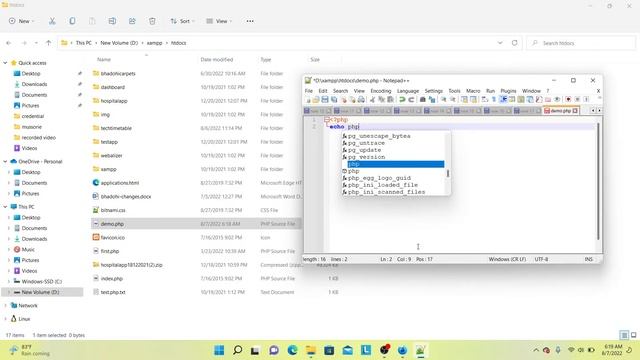Expand the Network node in sidebar
This screenshot has height=360, width=640.
(x=5, y=305)
